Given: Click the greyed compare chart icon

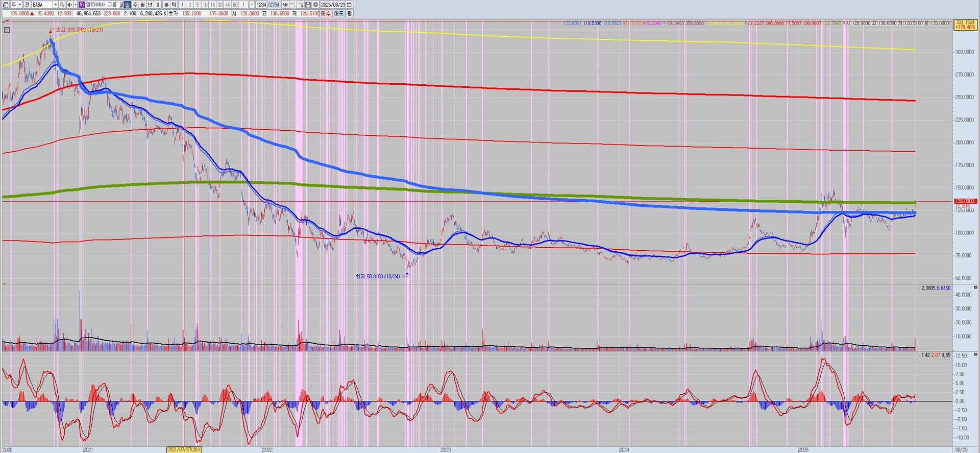Looking at the screenshot, I should [x=293, y=5].
